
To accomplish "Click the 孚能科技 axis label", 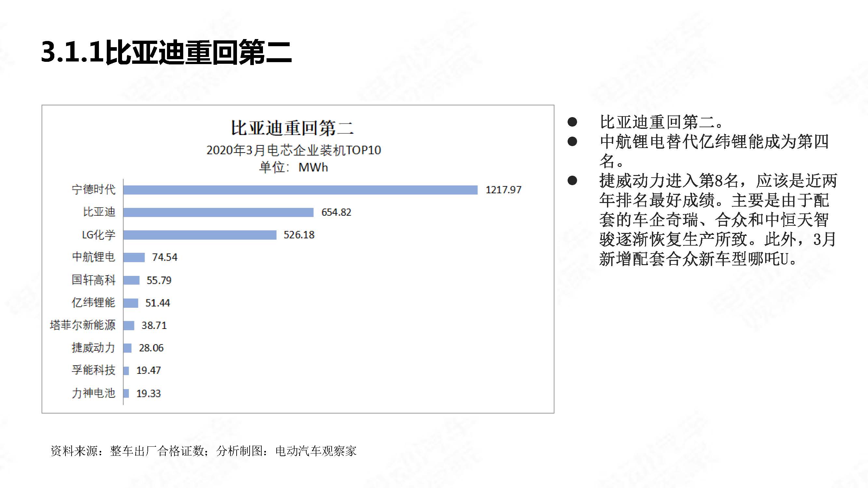I will (x=93, y=371).
